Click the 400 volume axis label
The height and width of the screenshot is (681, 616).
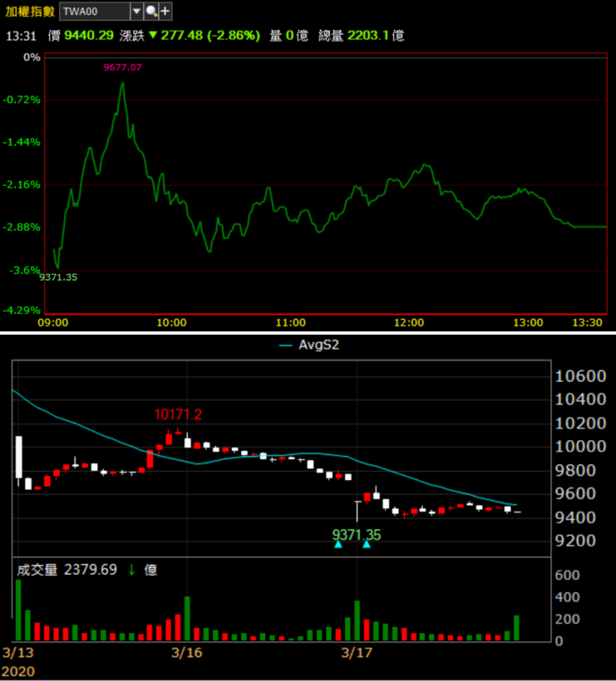point(567,597)
